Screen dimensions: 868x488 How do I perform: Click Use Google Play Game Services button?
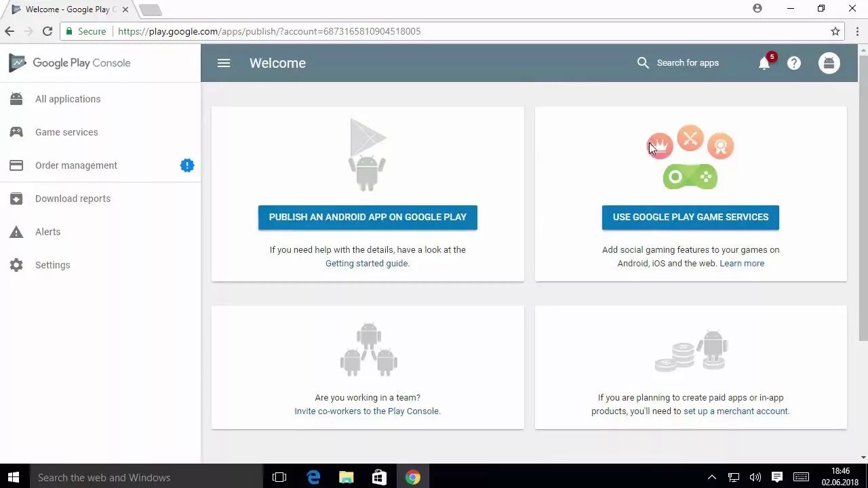click(x=690, y=217)
